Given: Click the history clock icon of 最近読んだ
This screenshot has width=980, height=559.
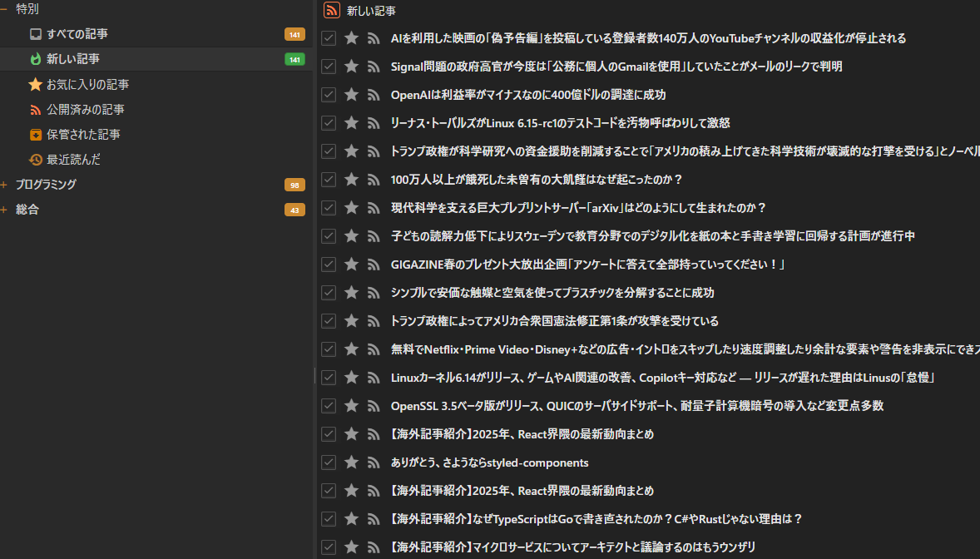Looking at the screenshot, I should click(36, 160).
